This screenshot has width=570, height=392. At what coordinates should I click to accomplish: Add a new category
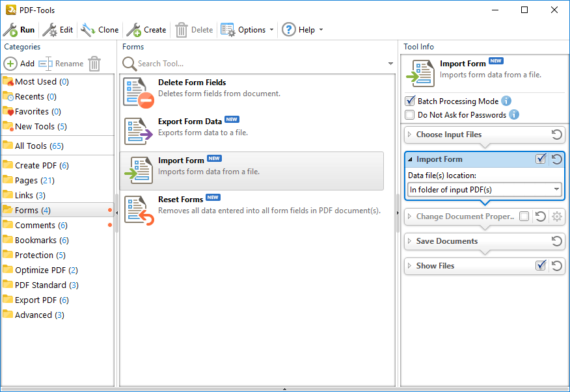click(19, 64)
